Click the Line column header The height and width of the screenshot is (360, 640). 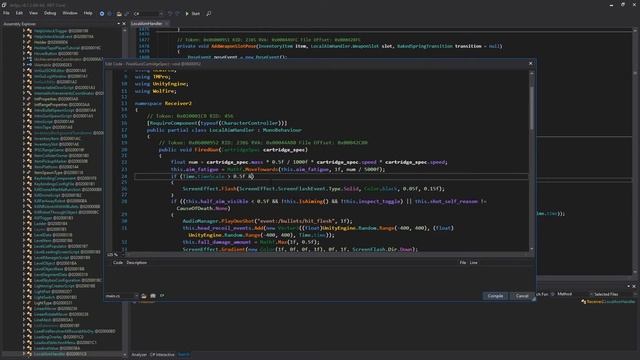[473, 262]
